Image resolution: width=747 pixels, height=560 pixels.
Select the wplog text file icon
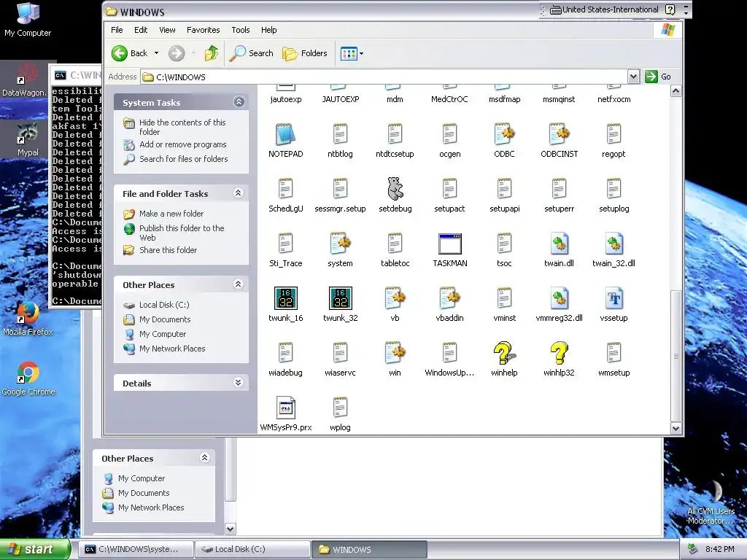click(340, 408)
